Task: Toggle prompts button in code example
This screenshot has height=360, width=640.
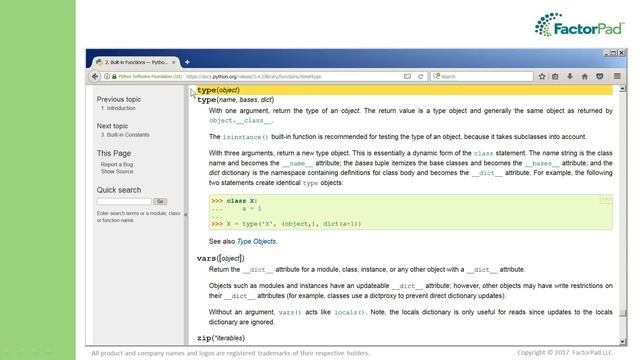Action: [x=606, y=199]
